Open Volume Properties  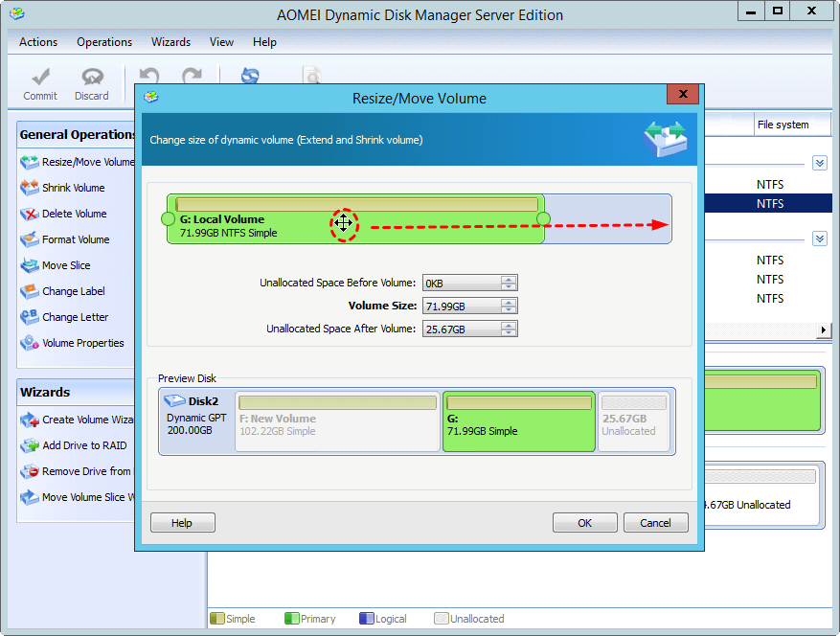(x=72, y=343)
